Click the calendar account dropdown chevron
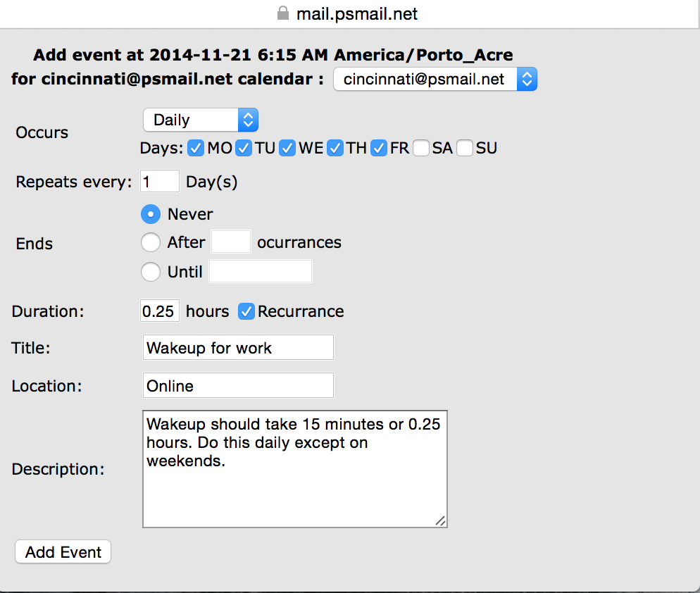The image size is (700, 593). [527, 79]
